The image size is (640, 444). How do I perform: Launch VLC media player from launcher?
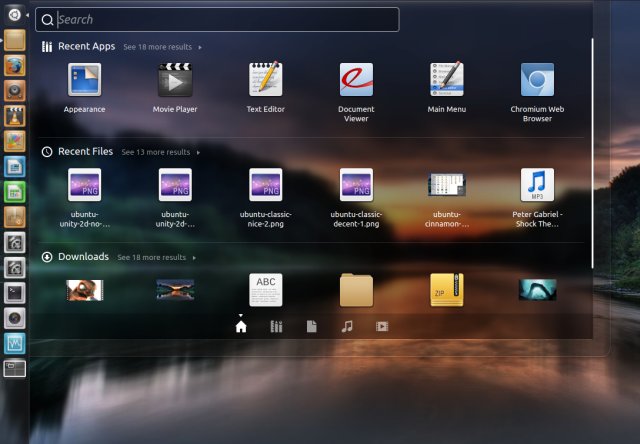coord(15,116)
